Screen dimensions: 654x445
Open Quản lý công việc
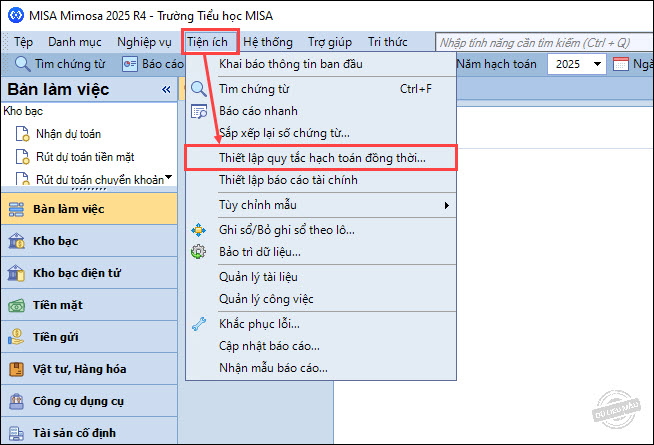(x=320, y=299)
